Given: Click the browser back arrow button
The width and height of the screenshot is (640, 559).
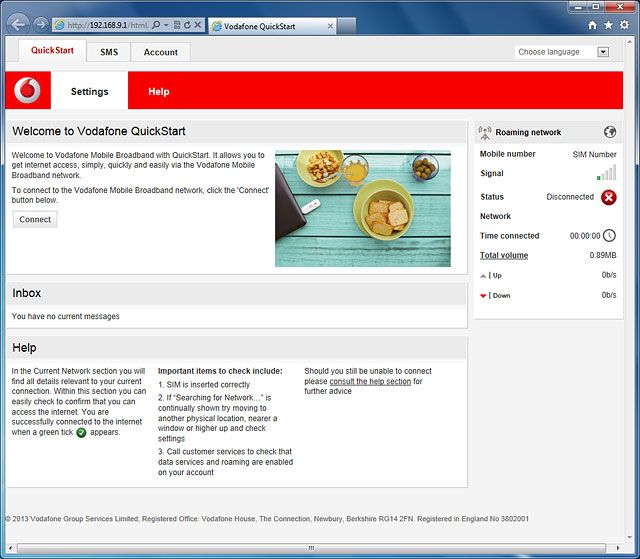Looking at the screenshot, I should [x=17, y=23].
